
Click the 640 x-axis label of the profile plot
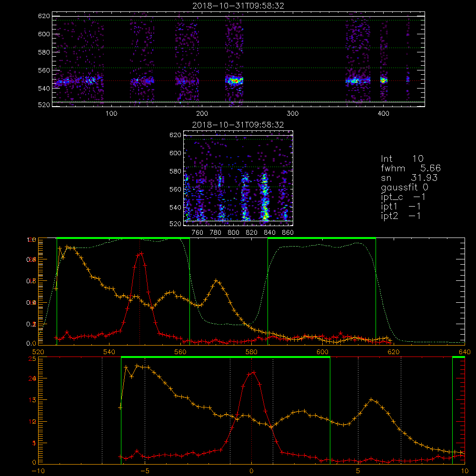(465, 352)
